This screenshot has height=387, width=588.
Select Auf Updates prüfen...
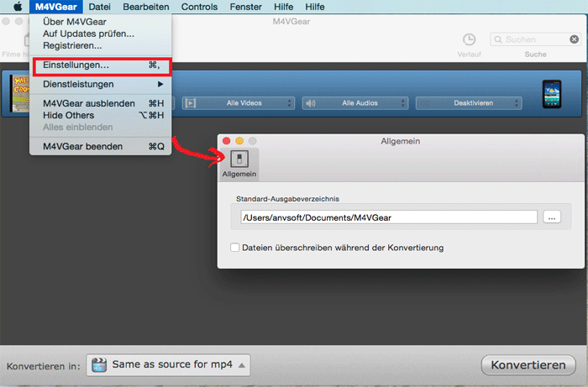click(x=101, y=34)
